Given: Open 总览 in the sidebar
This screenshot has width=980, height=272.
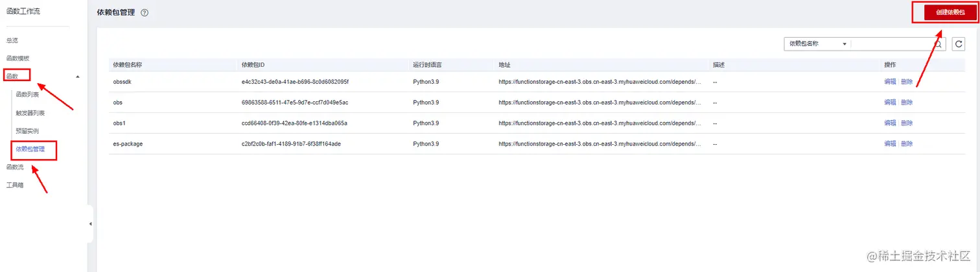Looking at the screenshot, I should click(x=12, y=40).
